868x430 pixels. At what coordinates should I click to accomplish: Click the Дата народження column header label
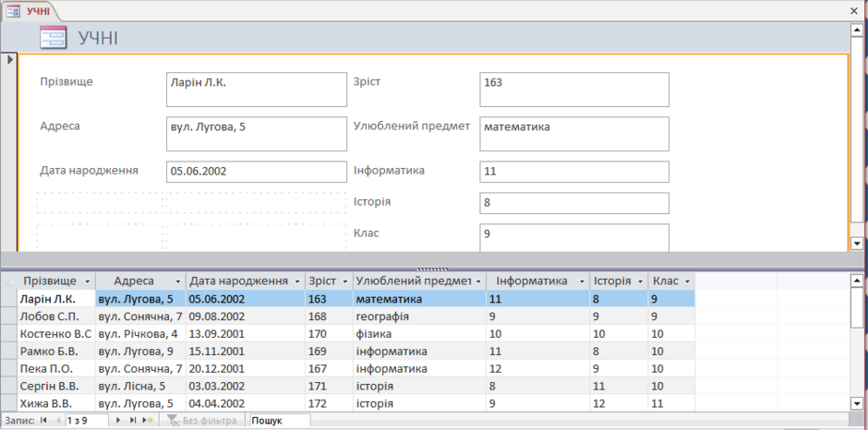coord(238,281)
